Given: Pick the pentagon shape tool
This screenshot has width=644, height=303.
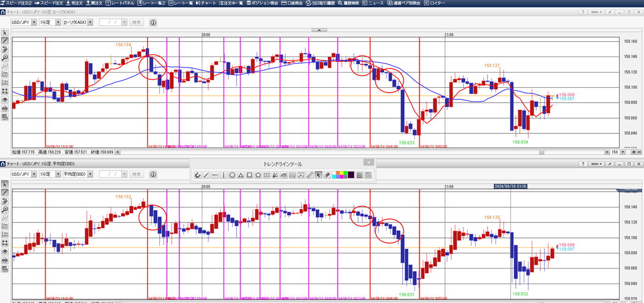Looking at the screenshot, I should pos(258,175).
